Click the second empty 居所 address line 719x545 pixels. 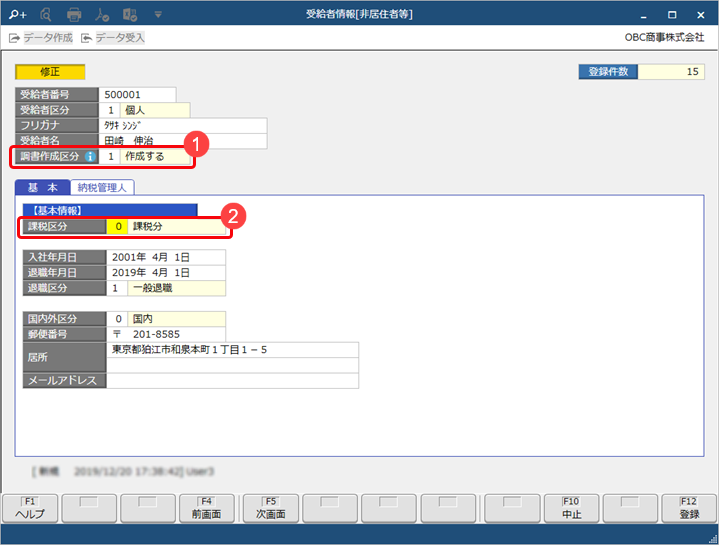[232, 365]
